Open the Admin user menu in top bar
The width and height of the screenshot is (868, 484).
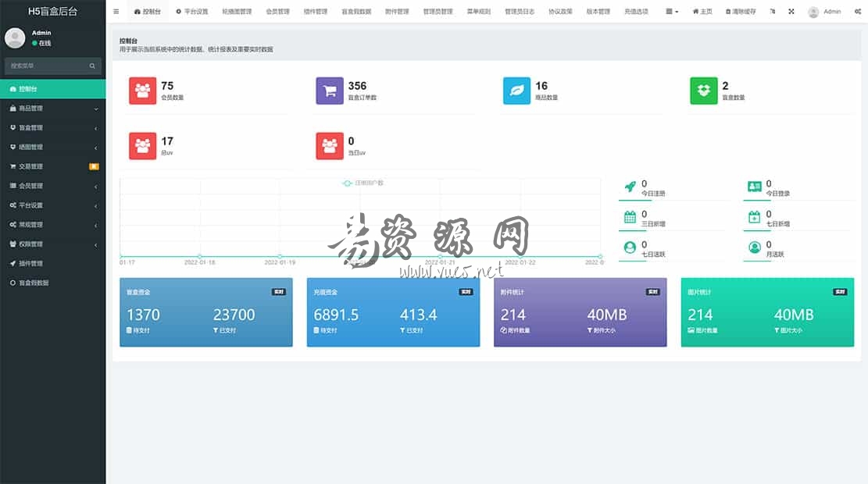824,11
